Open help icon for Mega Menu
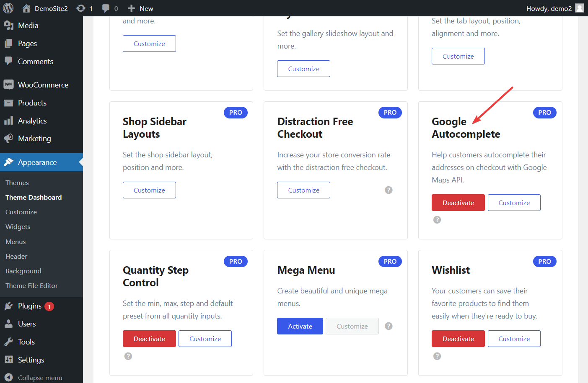Viewport: 588px width, 383px height. pyautogui.click(x=389, y=326)
